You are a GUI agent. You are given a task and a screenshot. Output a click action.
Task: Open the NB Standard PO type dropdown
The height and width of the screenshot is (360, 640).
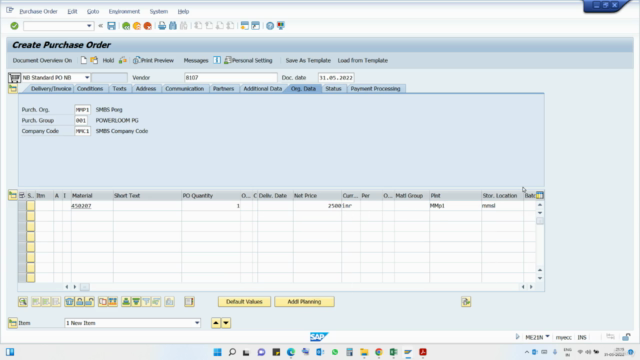pos(87,78)
